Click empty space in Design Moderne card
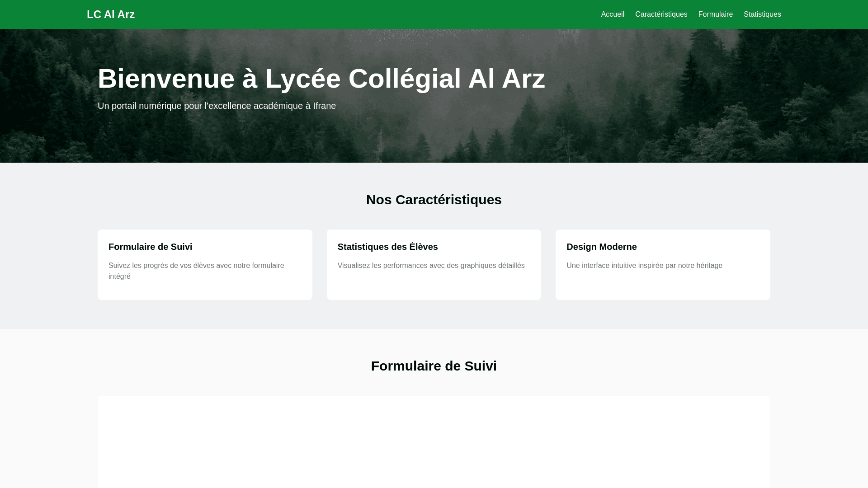 pos(663,287)
